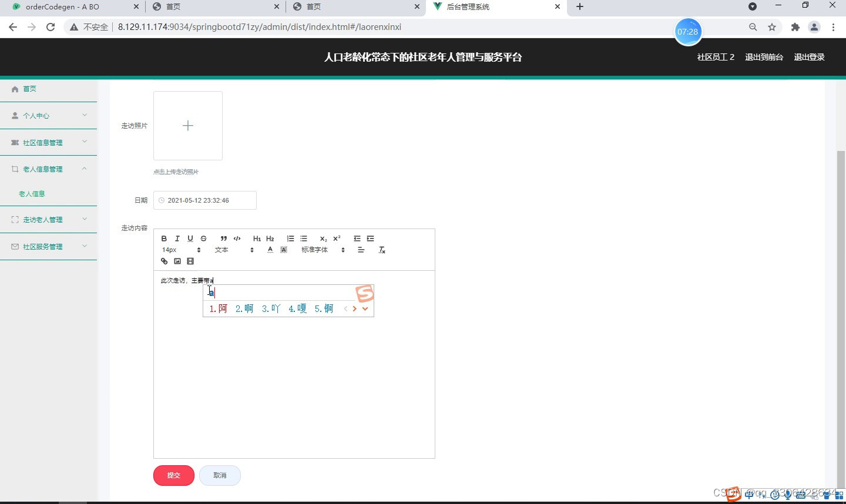Open the text alignment options
The height and width of the screenshot is (504, 846).
click(x=361, y=250)
